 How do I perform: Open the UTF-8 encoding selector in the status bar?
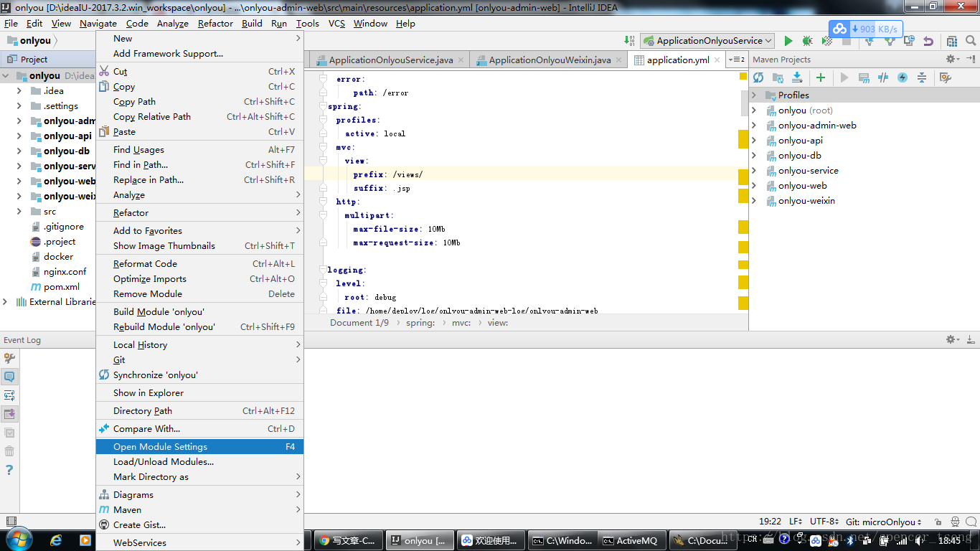pyautogui.click(x=824, y=522)
